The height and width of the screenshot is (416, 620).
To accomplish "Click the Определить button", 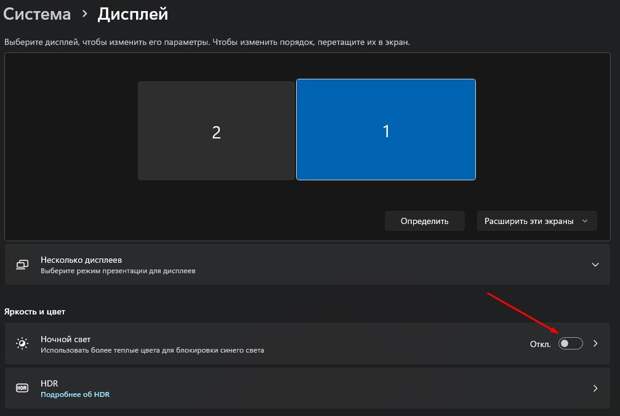I will pyautogui.click(x=424, y=221).
